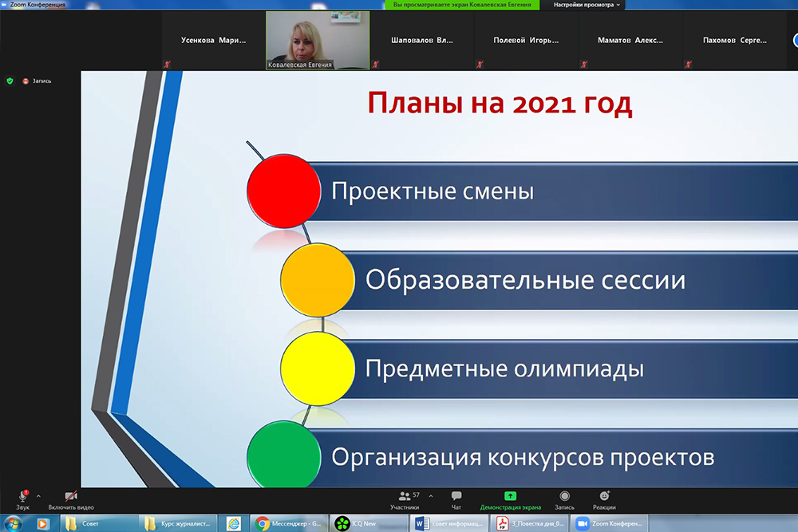Click the yellow circle on the slide

(x=318, y=368)
